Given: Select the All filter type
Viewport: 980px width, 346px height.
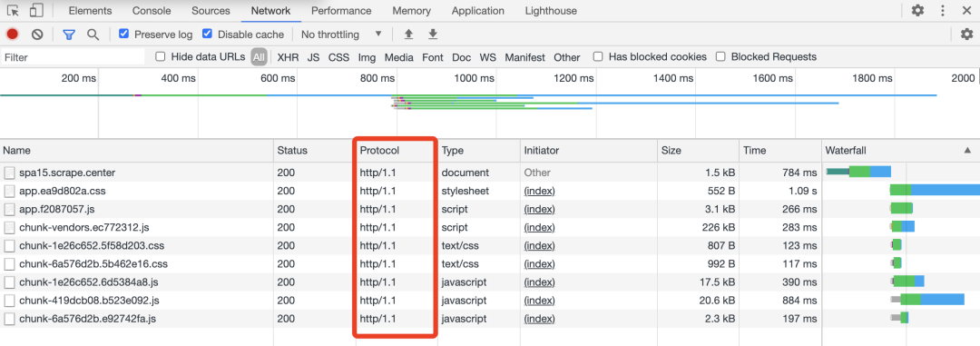Looking at the screenshot, I should tap(259, 57).
